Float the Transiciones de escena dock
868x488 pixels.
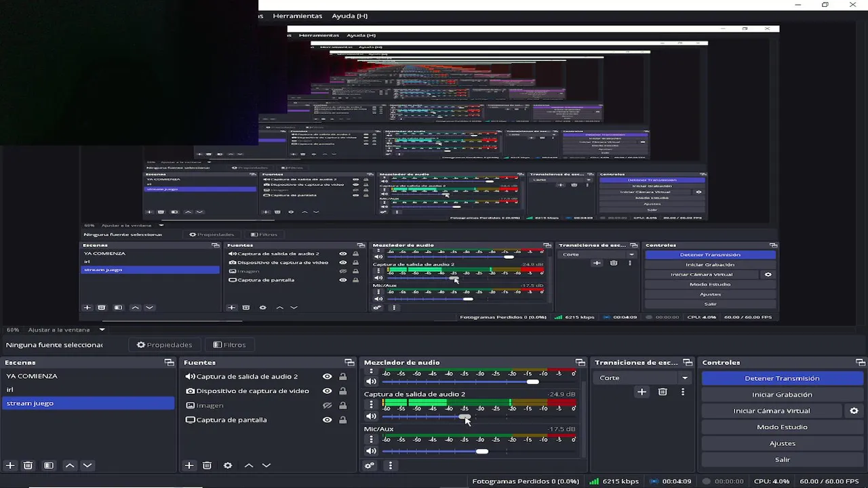[688, 363]
